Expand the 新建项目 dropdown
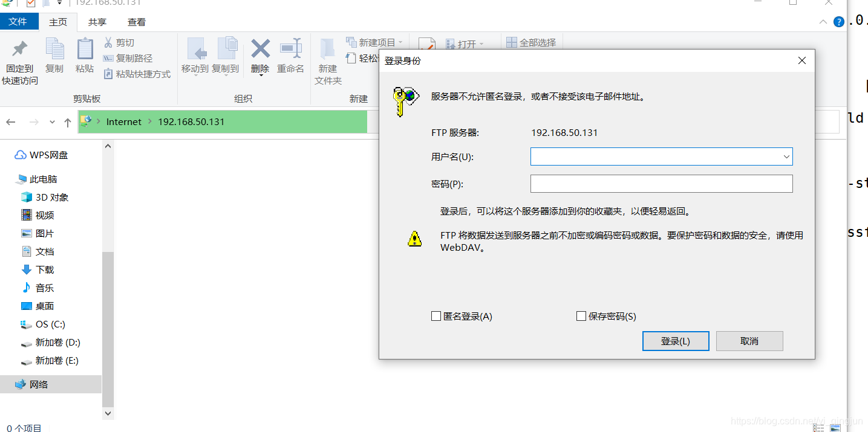Viewport: 868px width, 432px height. click(x=400, y=42)
